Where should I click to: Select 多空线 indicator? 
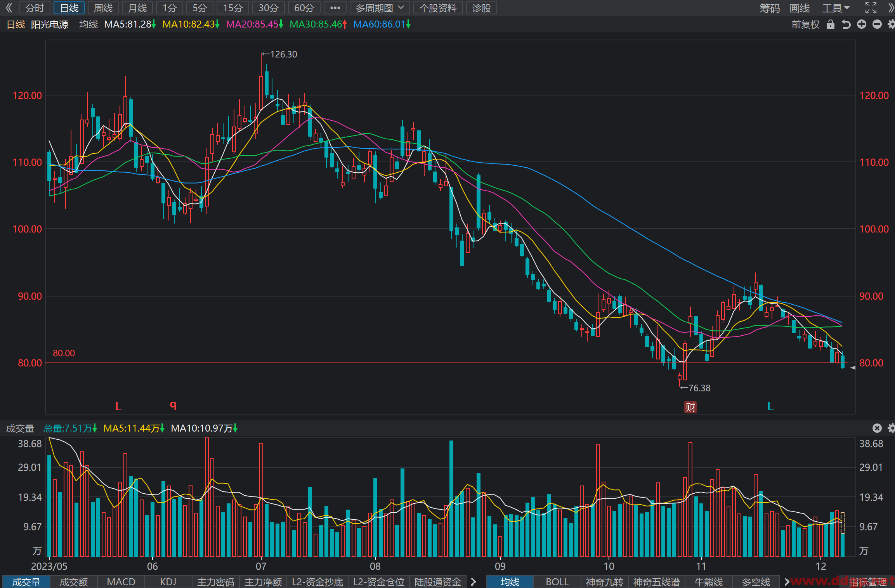(x=756, y=582)
